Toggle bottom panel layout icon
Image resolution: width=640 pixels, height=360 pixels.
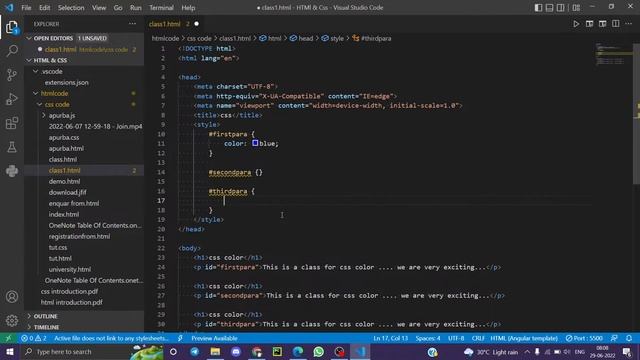tap(549, 7)
